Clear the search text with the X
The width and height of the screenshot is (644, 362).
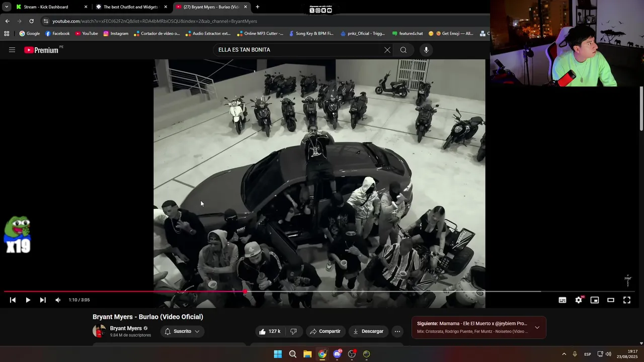[x=387, y=50]
